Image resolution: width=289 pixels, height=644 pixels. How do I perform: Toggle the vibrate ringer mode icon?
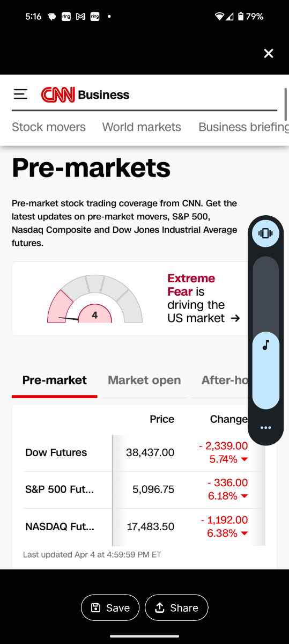(265, 233)
